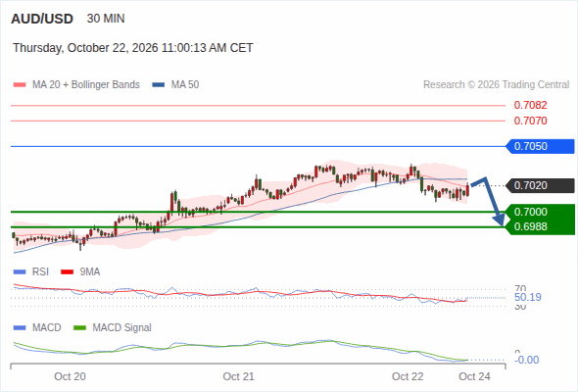Viewport: 578px width, 392px height.
Task: Click the Oct 22 date axis label
Action: [408, 376]
